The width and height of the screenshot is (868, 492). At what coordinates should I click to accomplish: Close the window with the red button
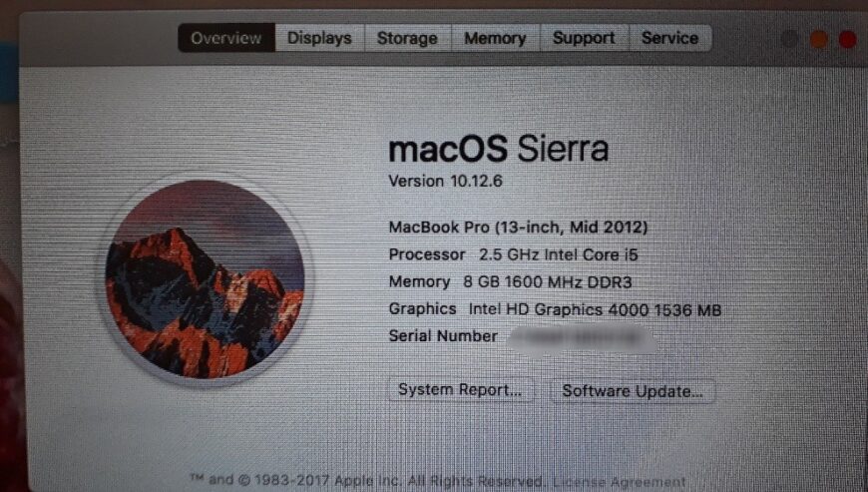[848, 39]
